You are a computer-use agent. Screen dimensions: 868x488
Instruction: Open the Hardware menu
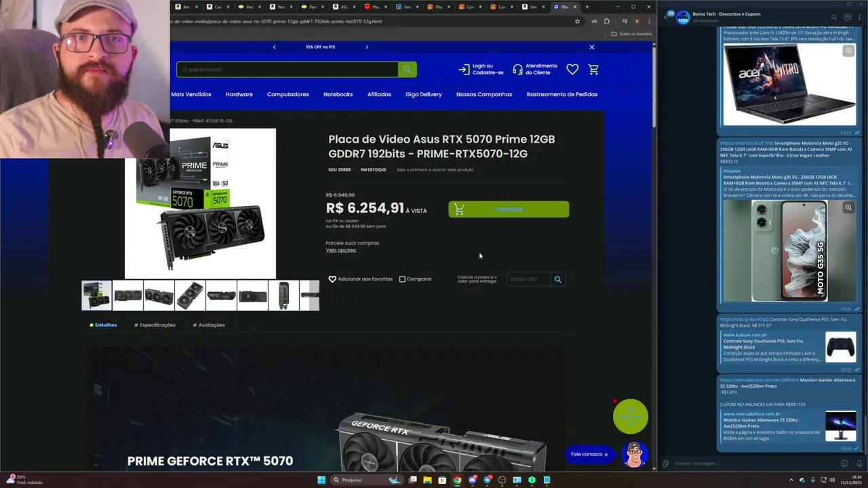pos(239,94)
